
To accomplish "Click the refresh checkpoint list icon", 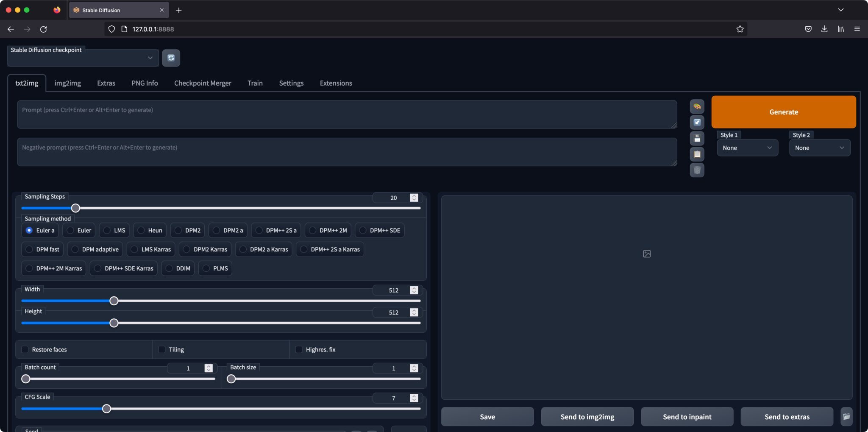I will [171, 58].
